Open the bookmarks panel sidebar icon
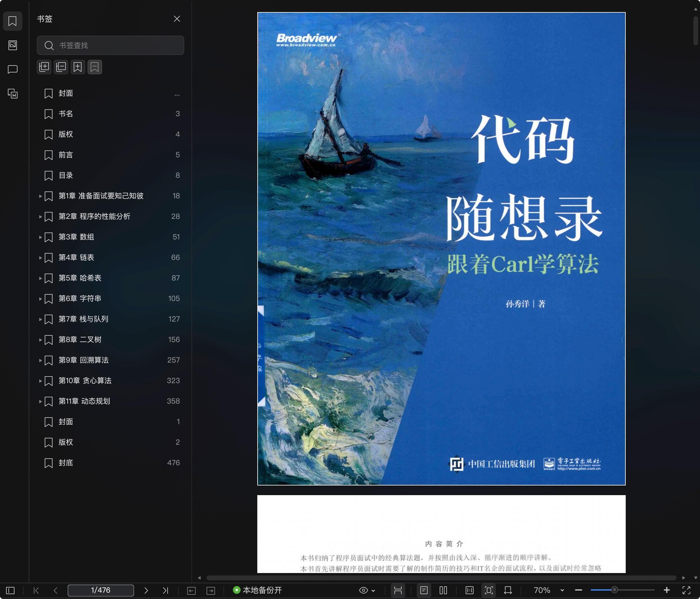Image resolution: width=700 pixels, height=599 pixels. coord(12,21)
